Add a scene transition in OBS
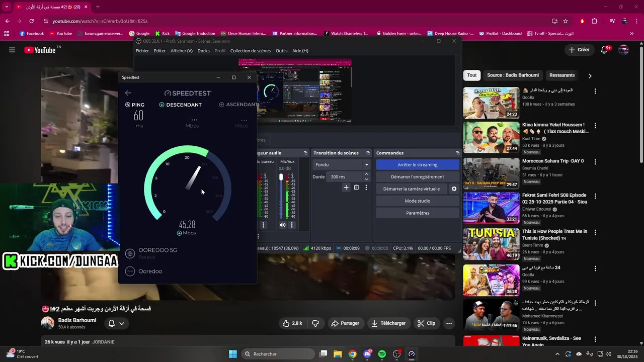Viewport: 644px width, 362px height. (346, 188)
